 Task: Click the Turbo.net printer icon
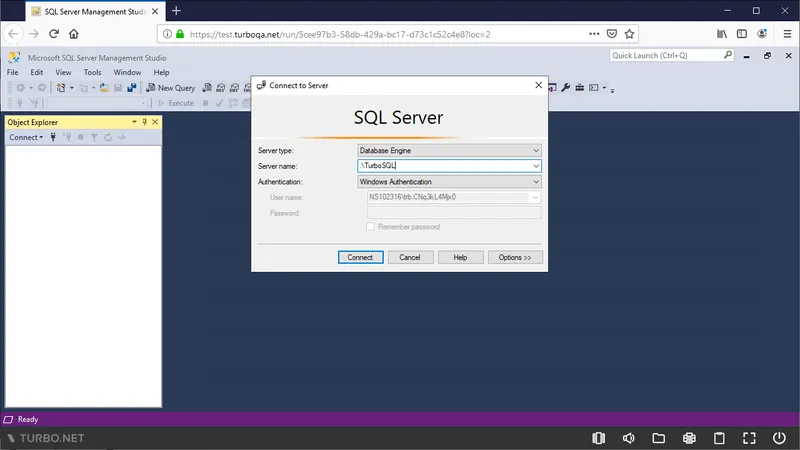click(x=689, y=438)
